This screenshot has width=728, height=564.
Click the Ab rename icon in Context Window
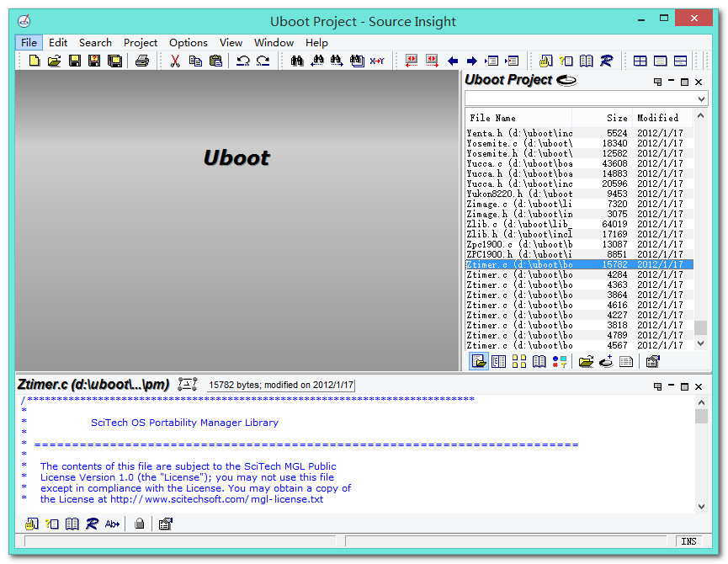pyautogui.click(x=112, y=524)
